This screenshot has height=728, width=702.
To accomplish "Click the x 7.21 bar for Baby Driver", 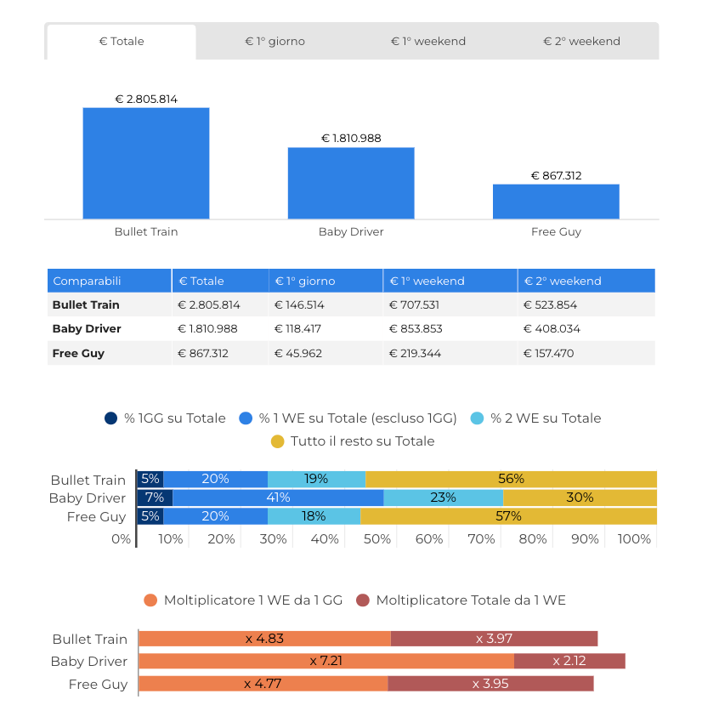I will 326,661.
